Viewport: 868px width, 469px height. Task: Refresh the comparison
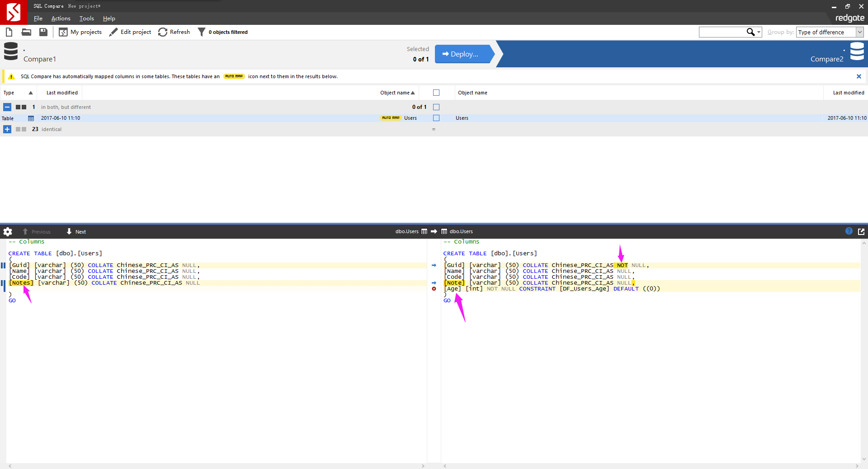point(174,32)
